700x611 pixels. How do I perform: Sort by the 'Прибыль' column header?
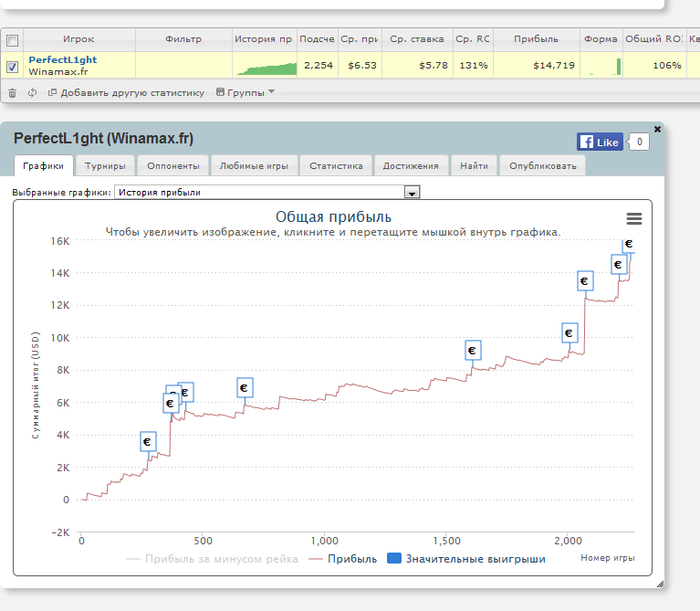(x=536, y=40)
